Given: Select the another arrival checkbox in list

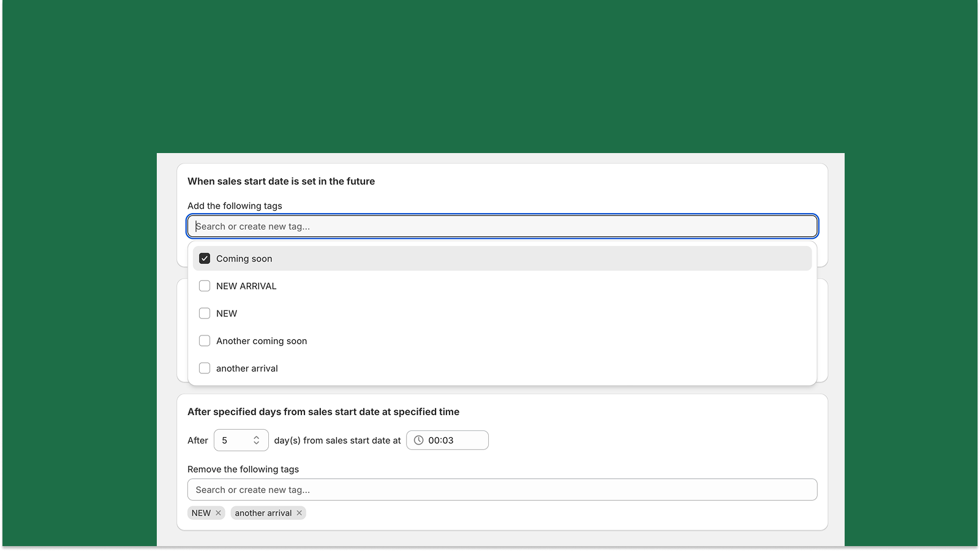Looking at the screenshot, I should tap(205, 368).
